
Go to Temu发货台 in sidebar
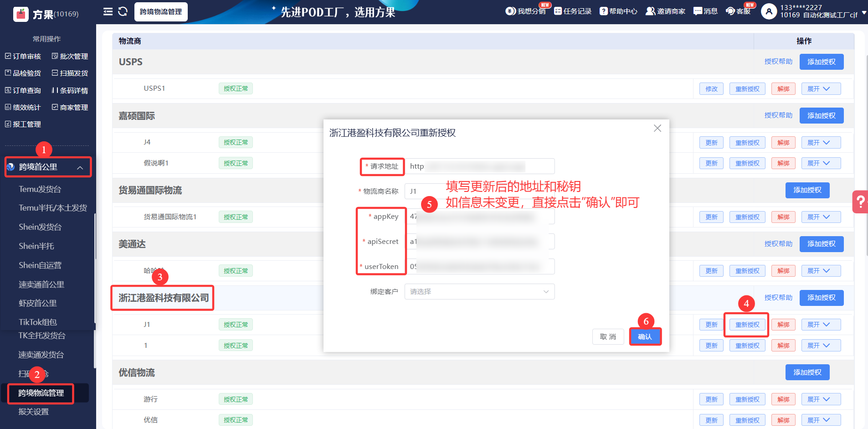coord(40,189)
